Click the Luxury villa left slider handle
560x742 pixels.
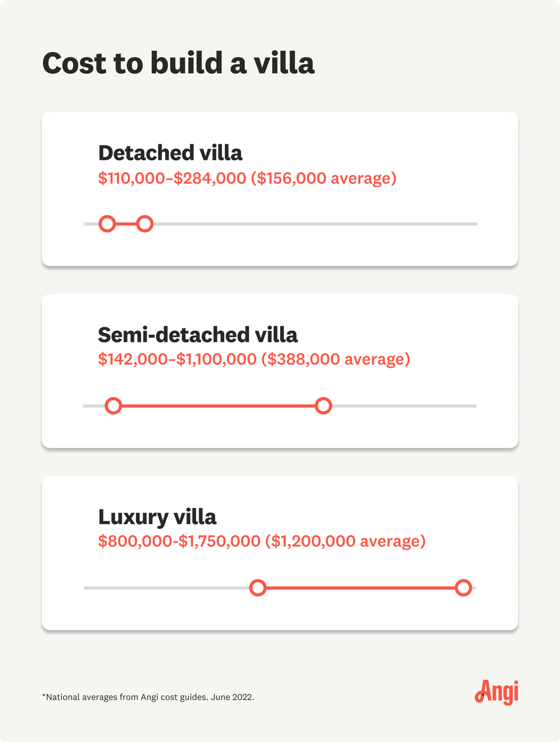click(258, 588)
